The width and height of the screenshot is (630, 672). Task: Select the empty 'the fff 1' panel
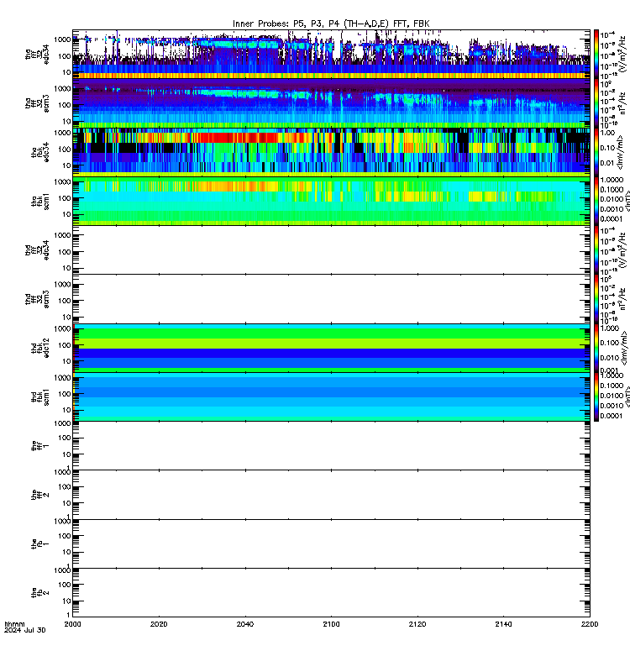click(x=331, y=446)
